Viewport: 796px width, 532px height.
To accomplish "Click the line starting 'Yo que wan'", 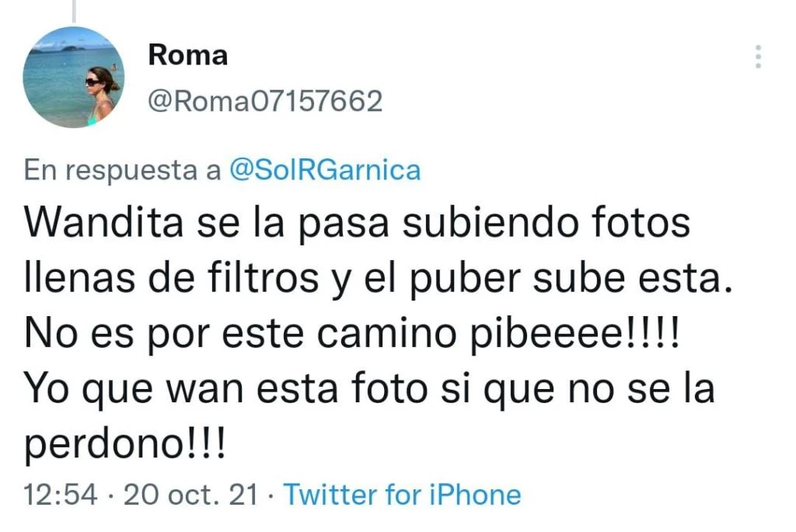I will pos(369,390).
